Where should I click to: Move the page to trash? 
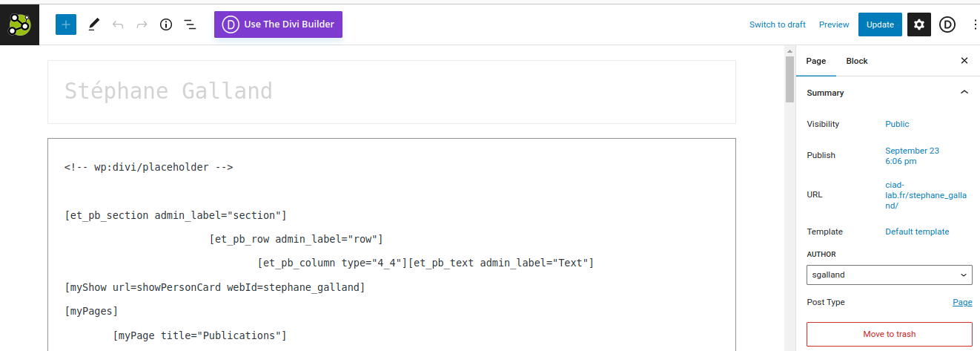[x=890, y=334]
